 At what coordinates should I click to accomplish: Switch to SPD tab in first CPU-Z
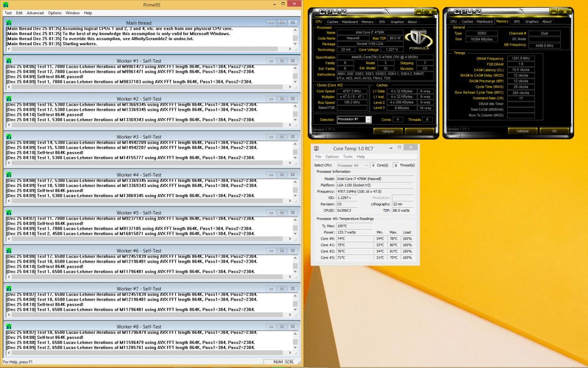382,22
